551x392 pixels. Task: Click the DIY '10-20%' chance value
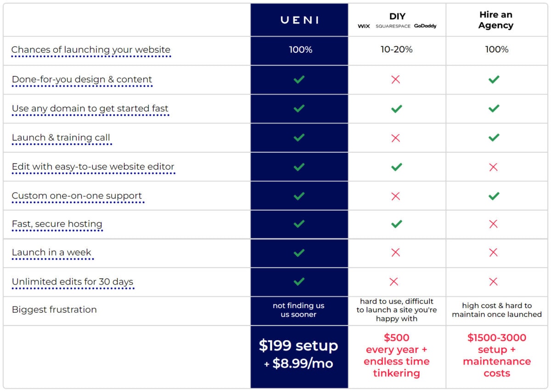tap(396, 50)
